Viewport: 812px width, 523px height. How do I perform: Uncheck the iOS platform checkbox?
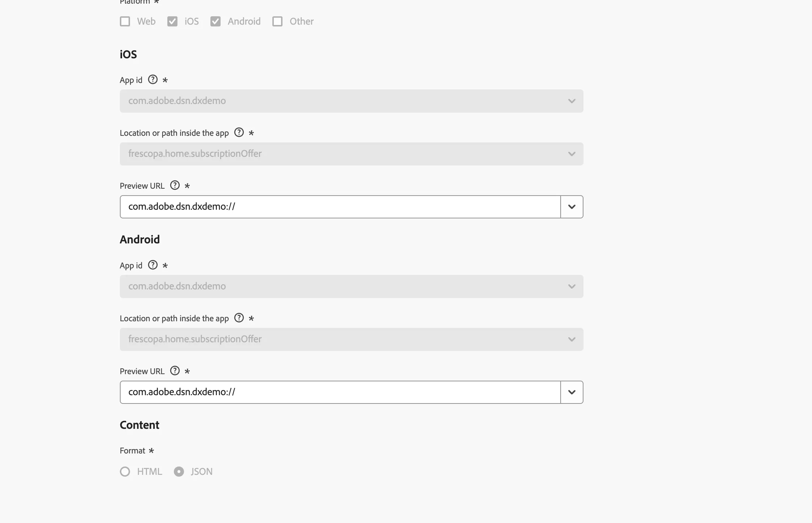coord(172,21)
